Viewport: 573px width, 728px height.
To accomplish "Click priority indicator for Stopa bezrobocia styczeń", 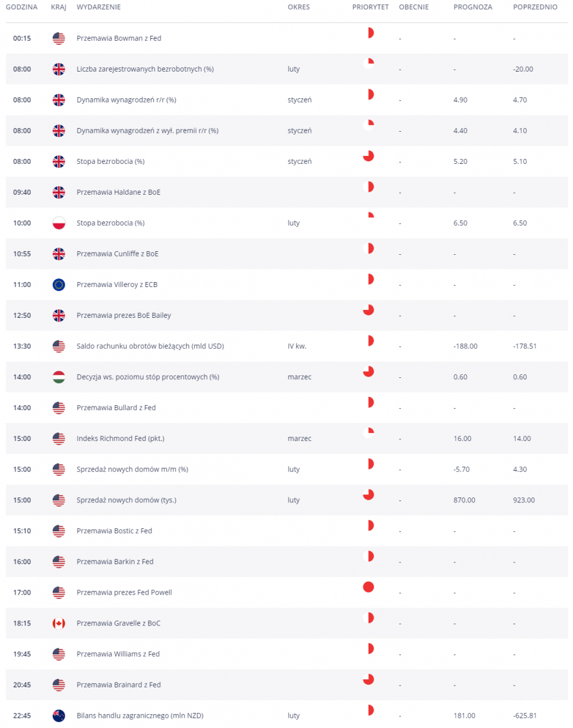I will [368, 156].
